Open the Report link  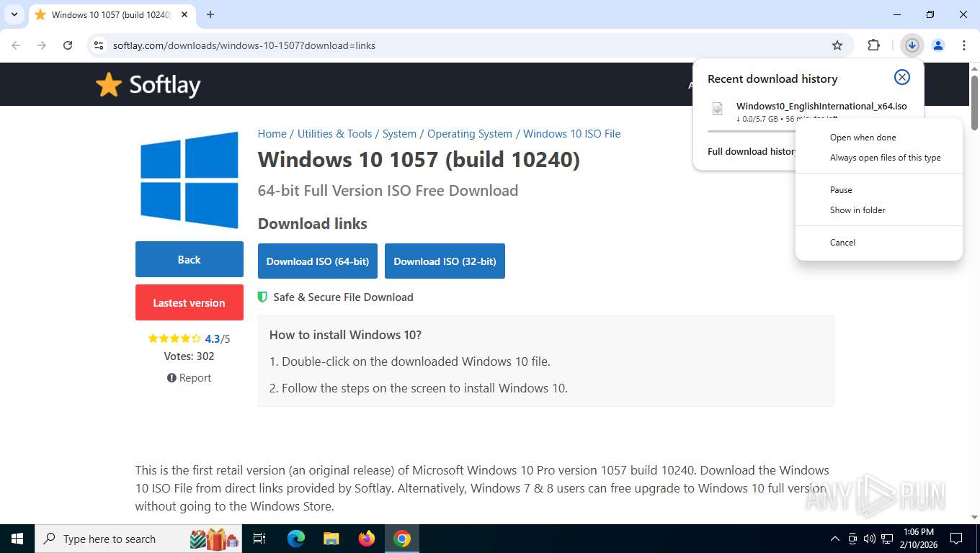(x=189, y=378)
